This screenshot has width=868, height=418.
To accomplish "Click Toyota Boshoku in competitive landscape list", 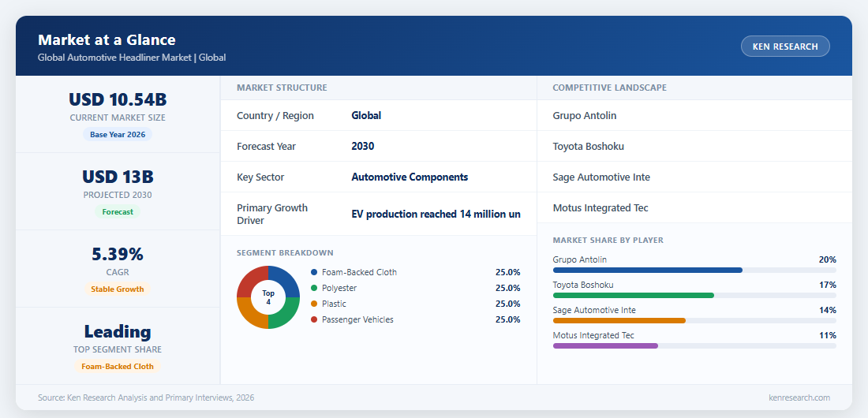I will click(589, 146).
